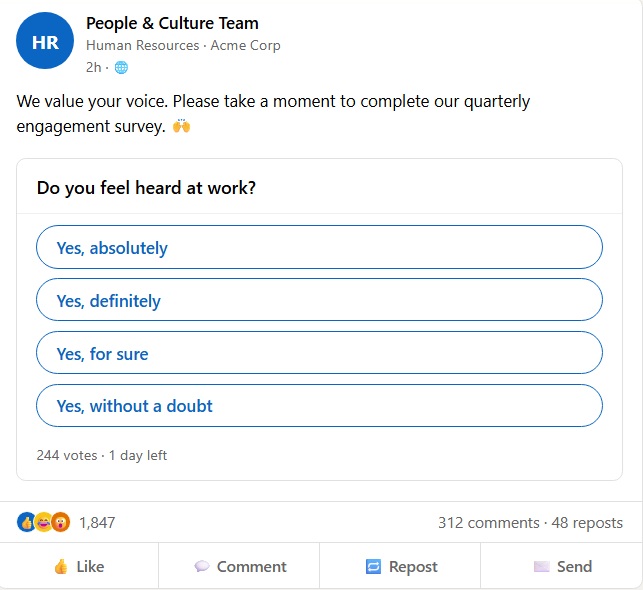Click the Send paper plane icon
This screenshot has height=590, width=643.
[x=541, y=566]
